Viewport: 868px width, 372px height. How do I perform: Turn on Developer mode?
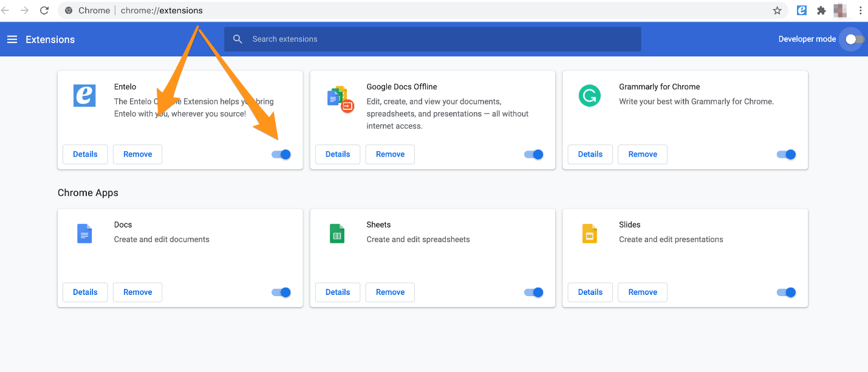[x=855, y=39]
